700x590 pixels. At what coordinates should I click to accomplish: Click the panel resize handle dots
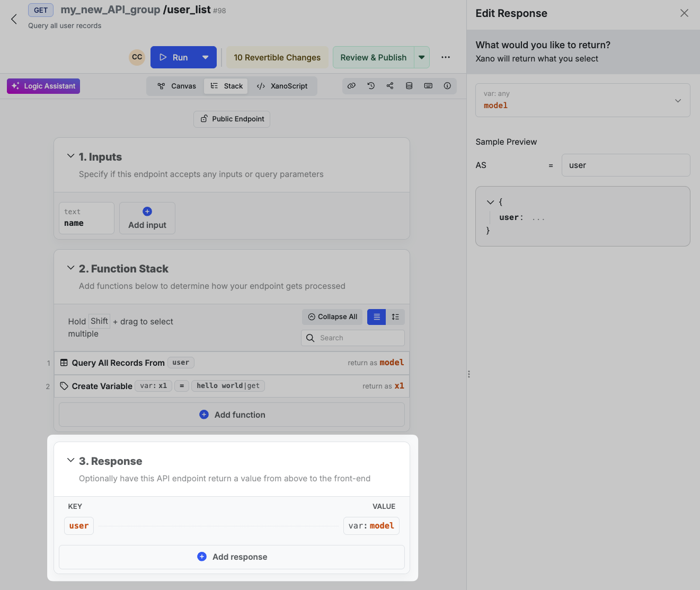(x=469, y=374)
